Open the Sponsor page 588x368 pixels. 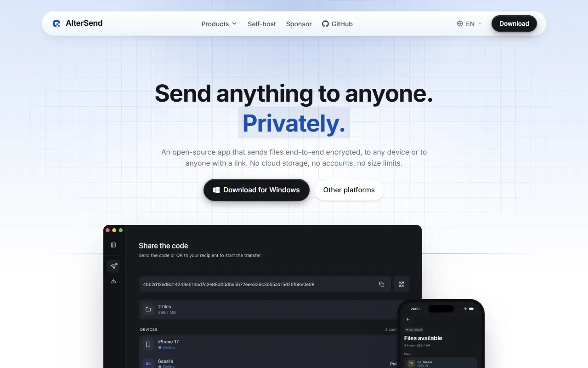pyautogui.click(x=299, y=24)
